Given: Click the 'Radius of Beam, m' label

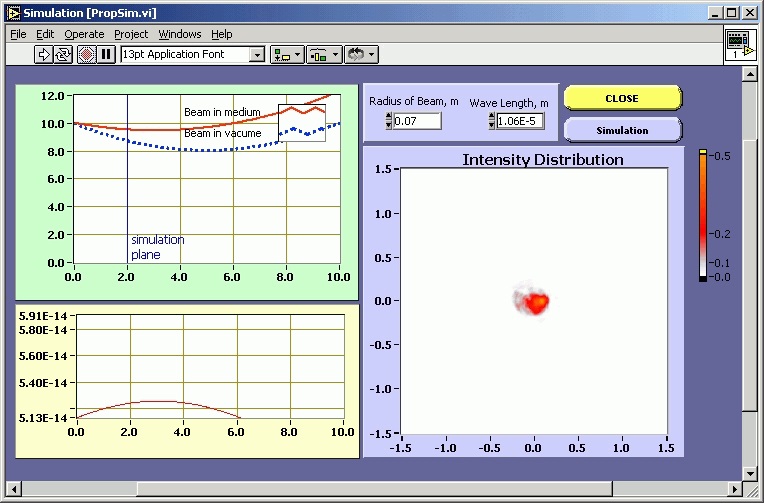Looking at the screenshot, I should [414, 101].
